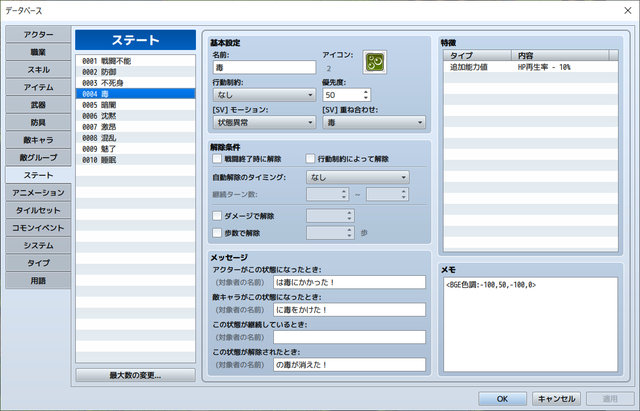The height and width of the screenshot is (411, 640).
Task: Decrease 優先度 with the down arrow
Action: click(366, 98)
